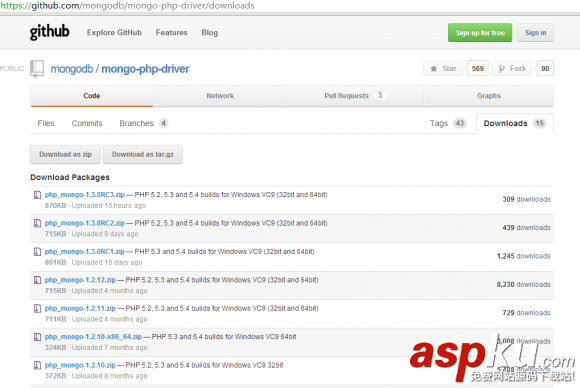
Task: Click the file icon beside php_mongo-1.3.0RC1.zip
Action: click(37, 252)
